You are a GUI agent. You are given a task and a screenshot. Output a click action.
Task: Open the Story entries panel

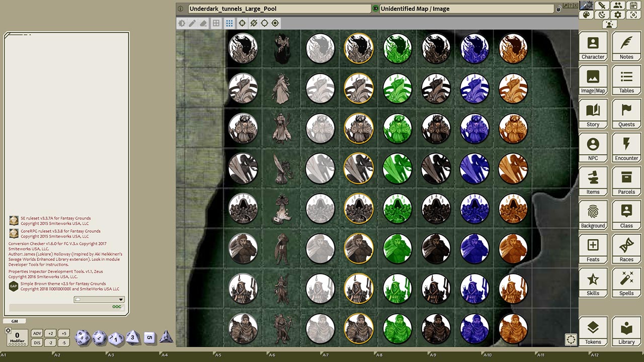pyautogui.click(x=593, y=114)
